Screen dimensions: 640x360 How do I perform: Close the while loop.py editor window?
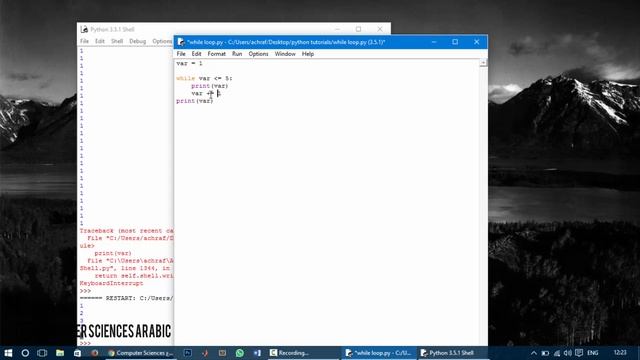[476, 42]
